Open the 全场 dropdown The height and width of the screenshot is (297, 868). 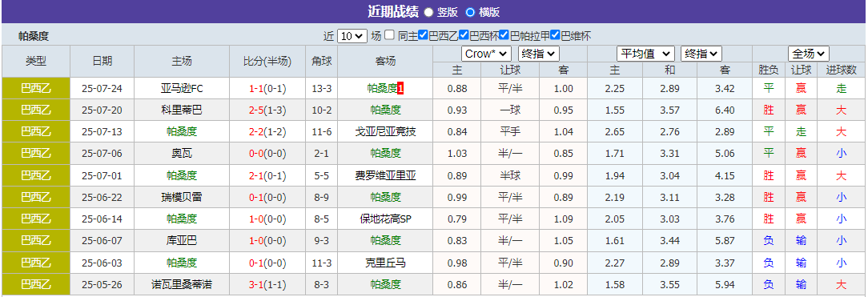pyautogui.click(x=808, y=54)
